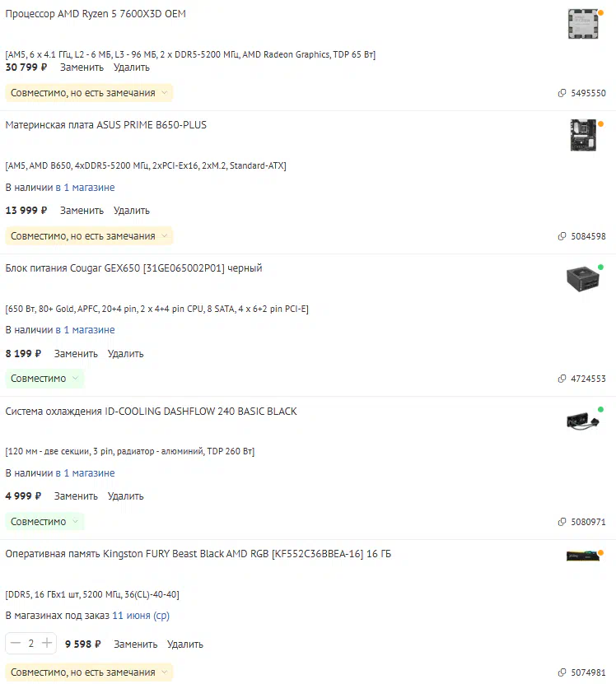The height and width of the screenshot is (684, 616).
Task: Open store availability link for Cougar PSU
Action: 85,330
